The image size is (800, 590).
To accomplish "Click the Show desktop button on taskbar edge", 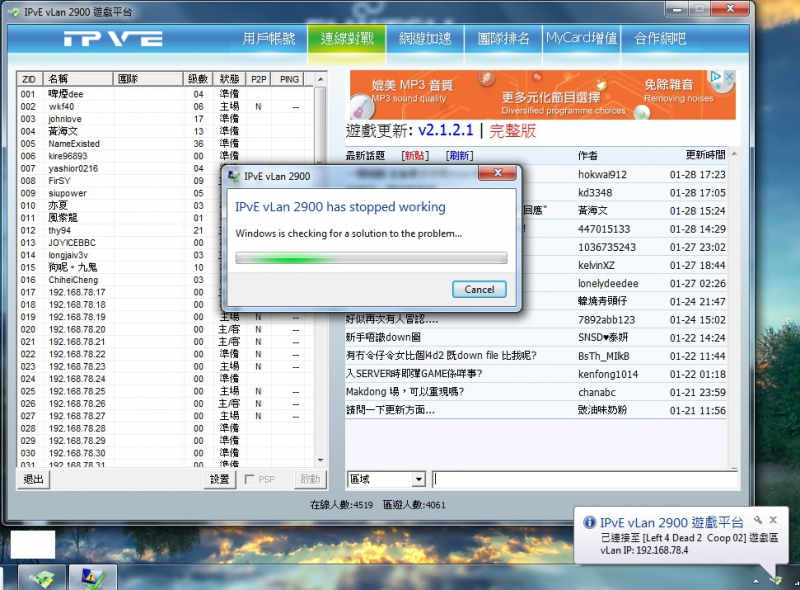I will (x=797, y=578).
